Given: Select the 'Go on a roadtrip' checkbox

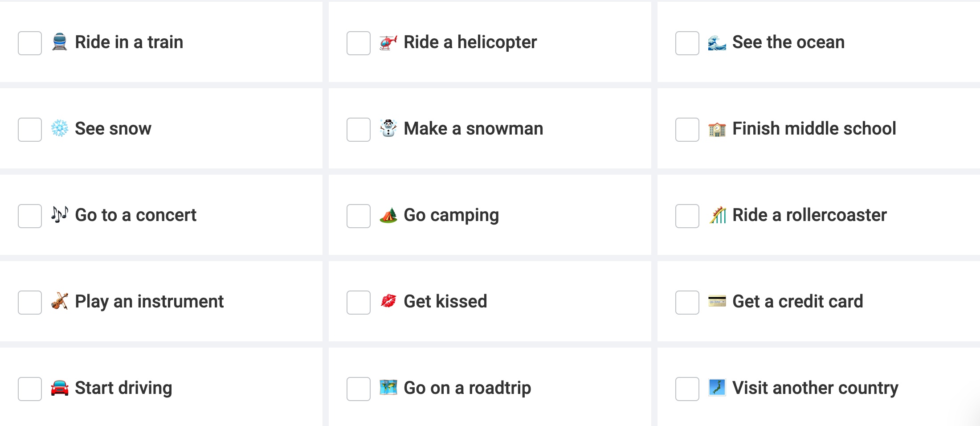Looking at the screenshot, I should (x=359, y=389).
